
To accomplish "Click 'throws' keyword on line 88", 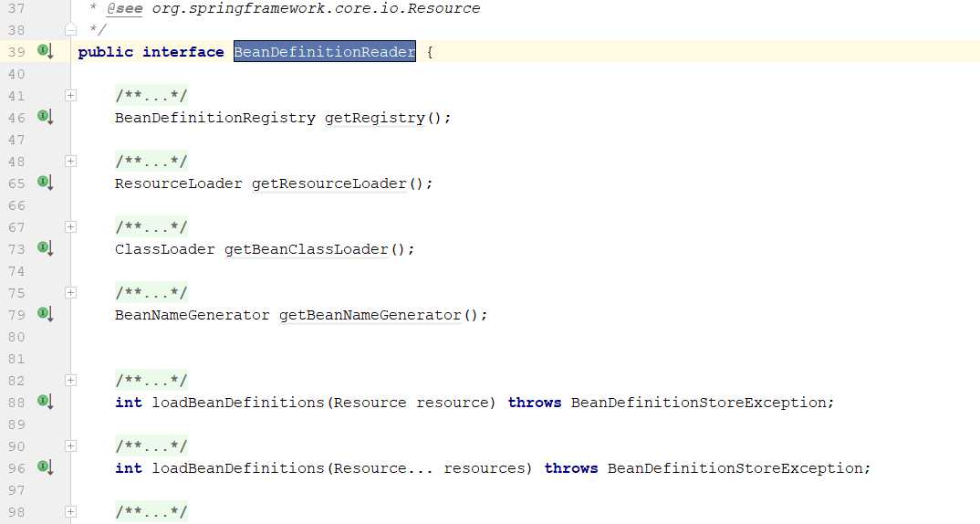I will click(535, 402).
